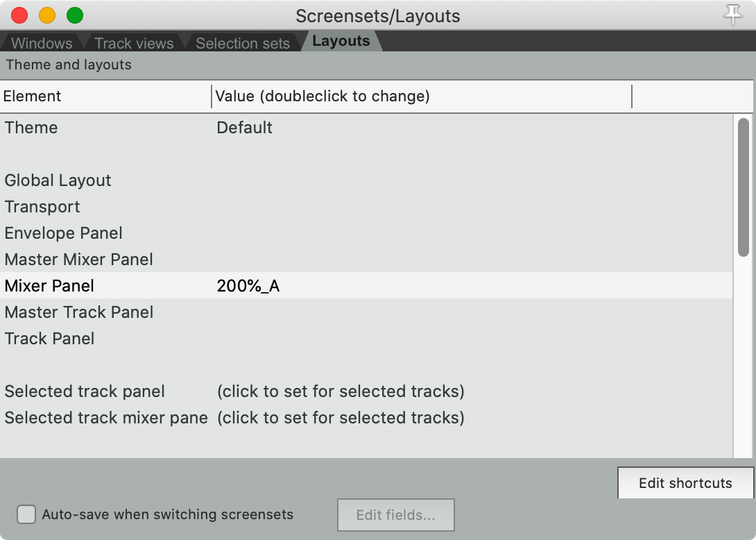The width and height of the screenshot is (756, 540).
Task: Open the Track views tab
Action: tap(134, 43)
